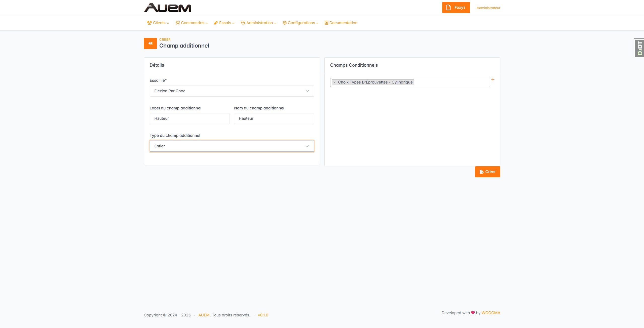Image resolution: width=644 pixels, height=328 pixels.
Task: Expand the Configurations menu
Action: click(x=300, y=23)
